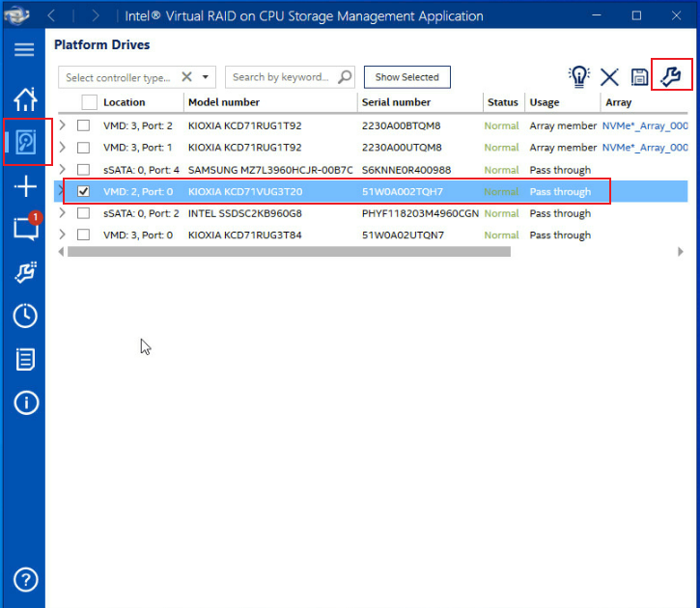The image size is (700, 608).
Task: Check the VMD: 3, Port: 1 checkbox
Action: coord(83,148)
